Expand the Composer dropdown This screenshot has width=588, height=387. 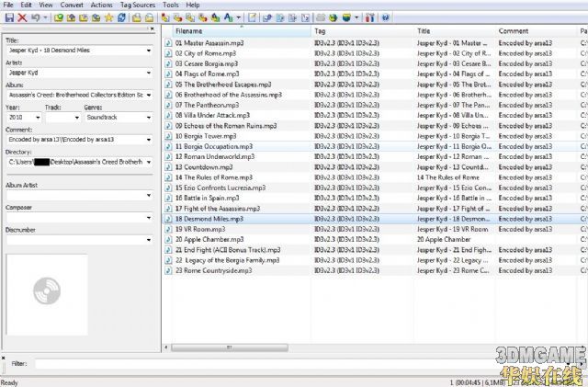tap(149, 218)
